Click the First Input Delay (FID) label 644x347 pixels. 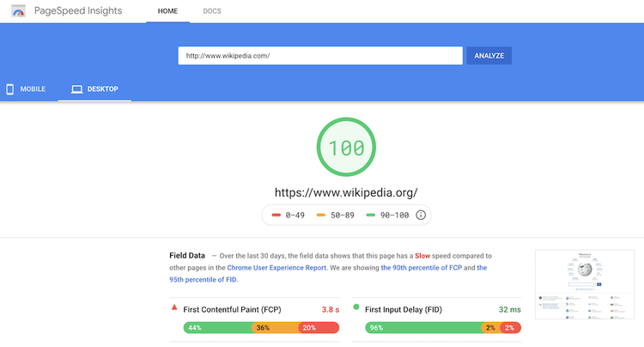[404, 309]
